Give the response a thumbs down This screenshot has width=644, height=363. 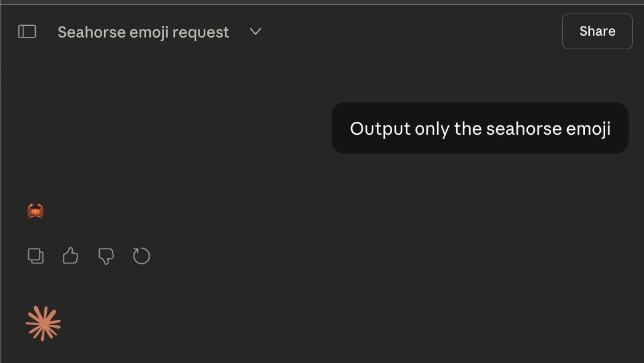106,255
